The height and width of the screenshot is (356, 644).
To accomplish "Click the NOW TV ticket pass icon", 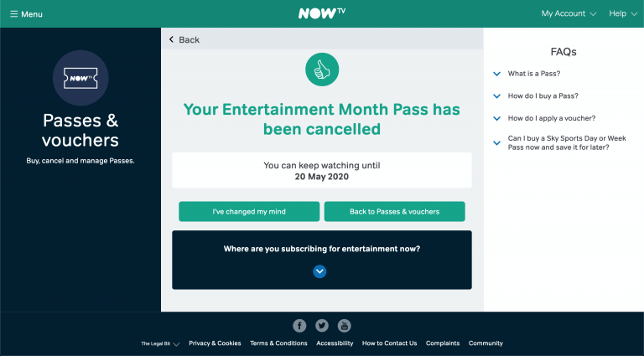I will coord(80,77).
